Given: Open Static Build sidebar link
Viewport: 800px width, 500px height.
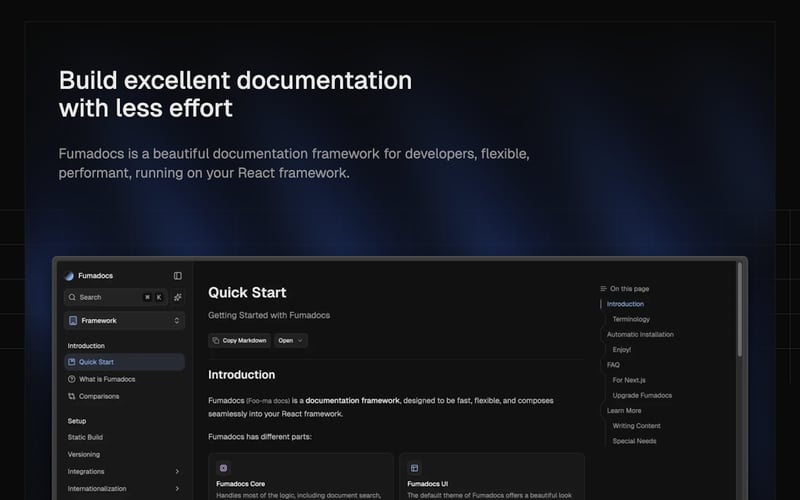Looking at the screenshot, I should (85, 437).
